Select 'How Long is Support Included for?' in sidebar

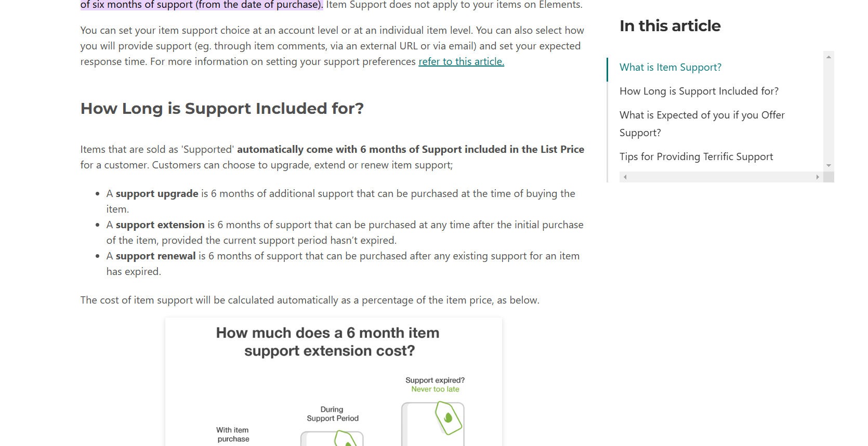pyautogui.click(x=699, y=91)
